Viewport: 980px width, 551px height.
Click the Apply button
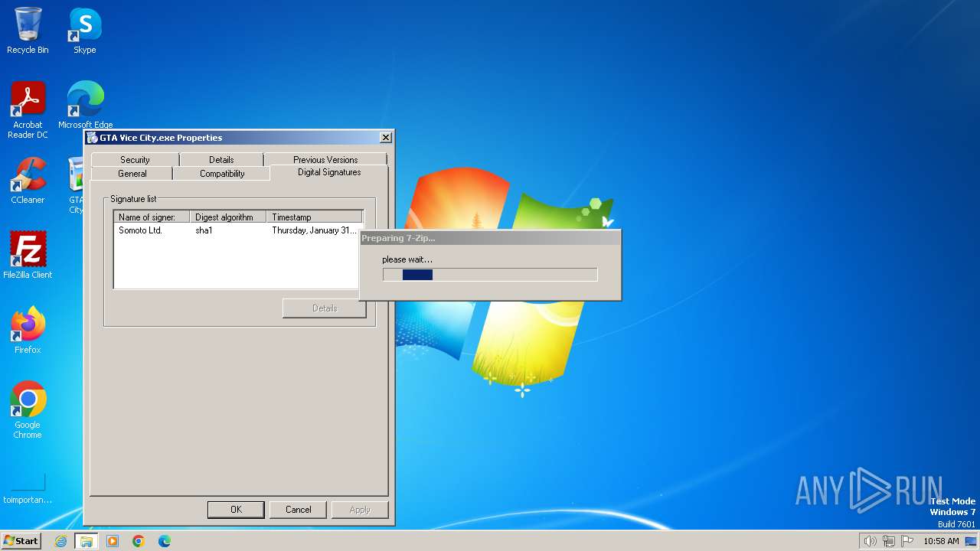click(360, 510)
